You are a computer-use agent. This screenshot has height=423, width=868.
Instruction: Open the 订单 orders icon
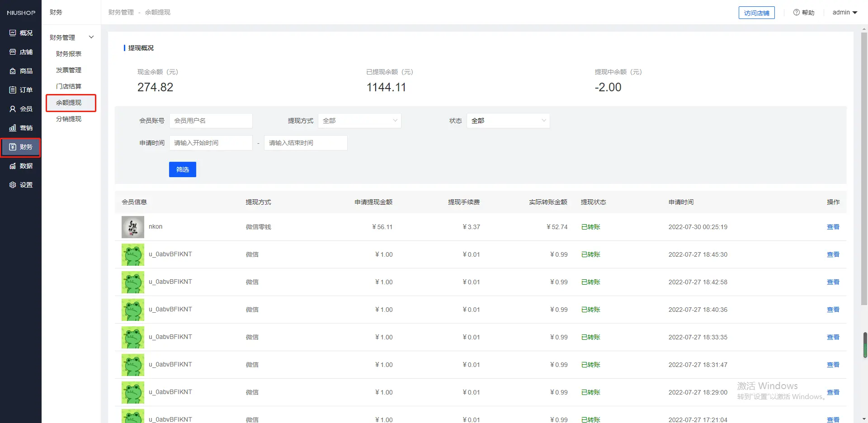click(13, 90)
